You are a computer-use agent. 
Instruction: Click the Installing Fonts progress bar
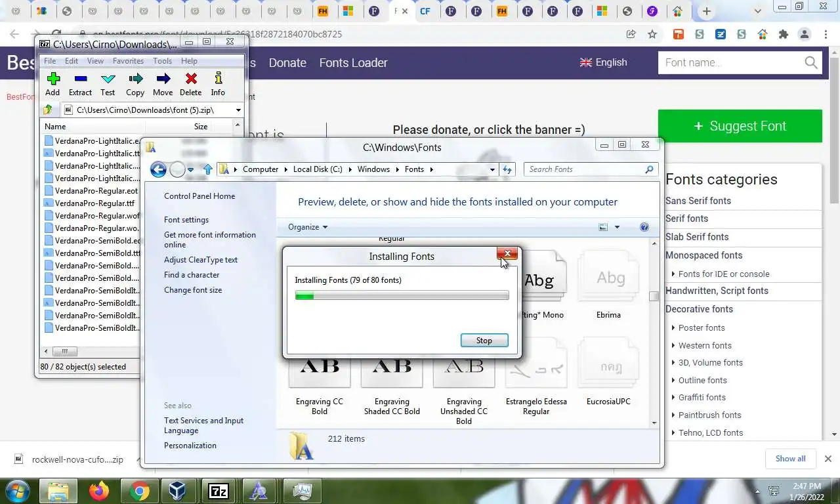pyautogui.click(x=402, y=296)
